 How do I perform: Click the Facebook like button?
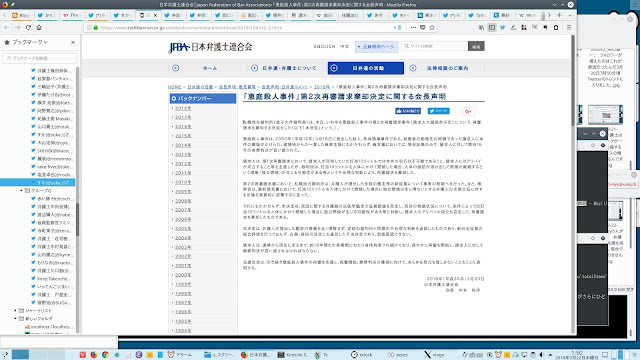coord(408,111)
